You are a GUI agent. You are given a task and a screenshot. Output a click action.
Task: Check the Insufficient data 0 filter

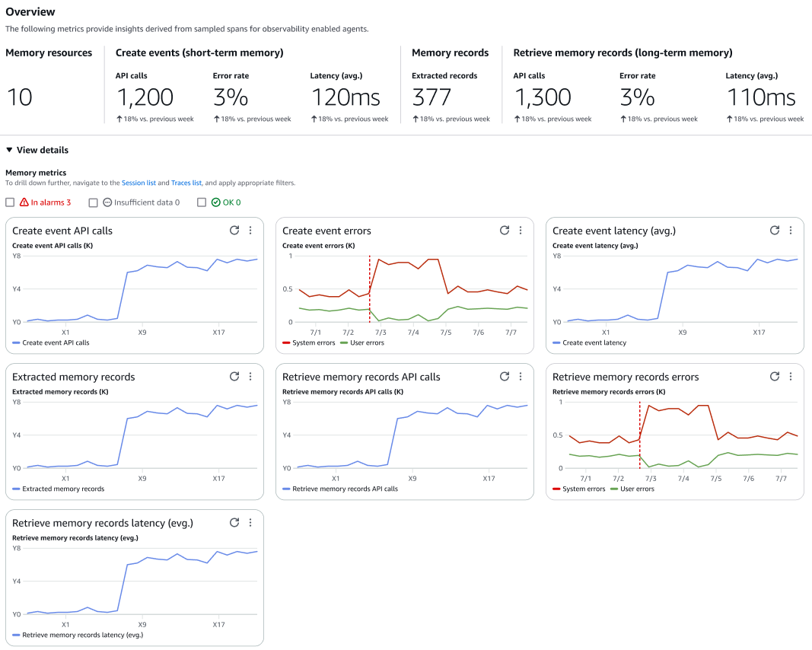tap(94, 202)
